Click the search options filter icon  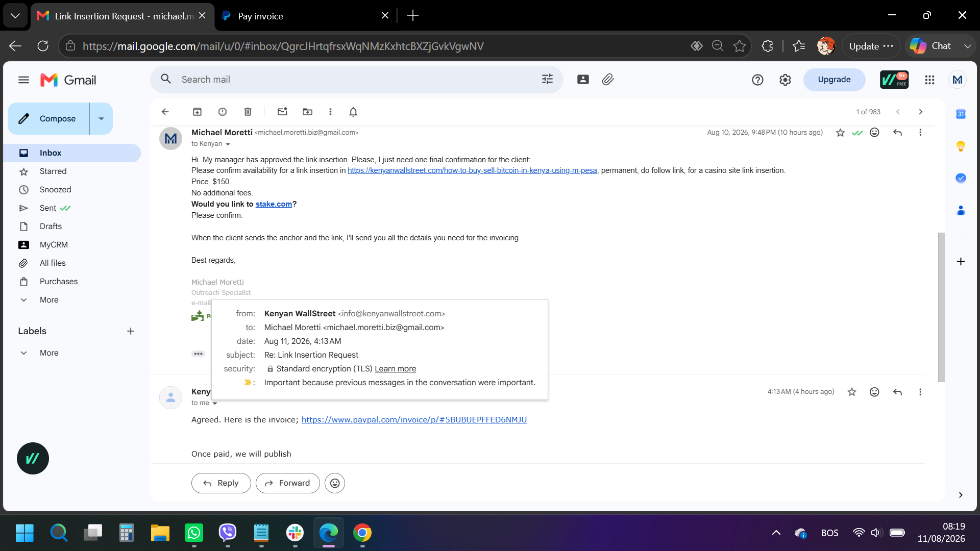coord(547,79)
